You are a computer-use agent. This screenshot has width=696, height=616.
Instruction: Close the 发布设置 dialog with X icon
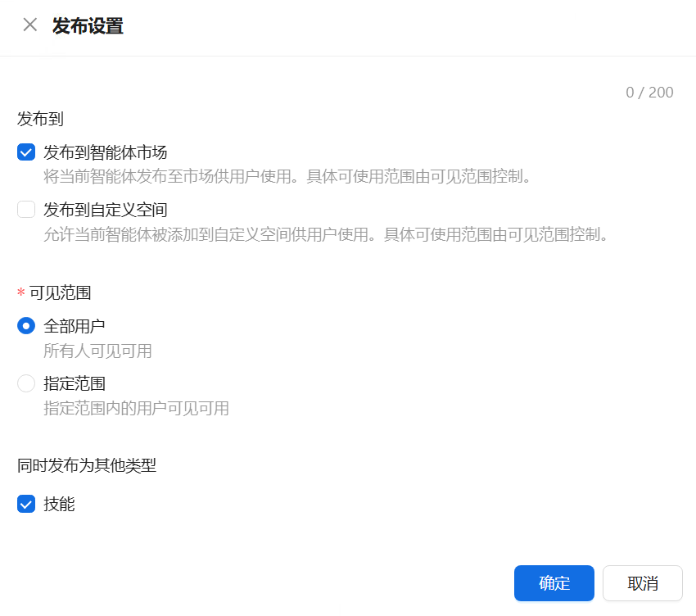29,25
